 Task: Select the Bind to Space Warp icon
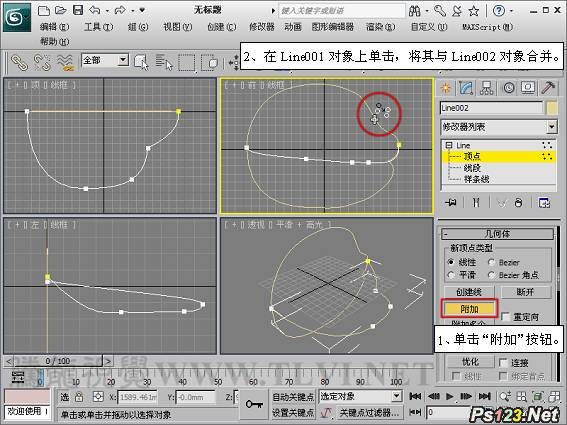[x=65, y=62]
